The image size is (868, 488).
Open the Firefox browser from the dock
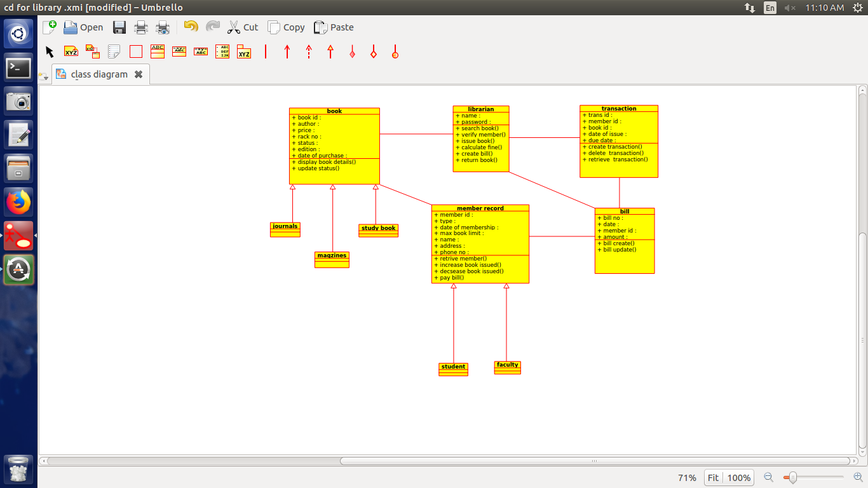(17, 201)
